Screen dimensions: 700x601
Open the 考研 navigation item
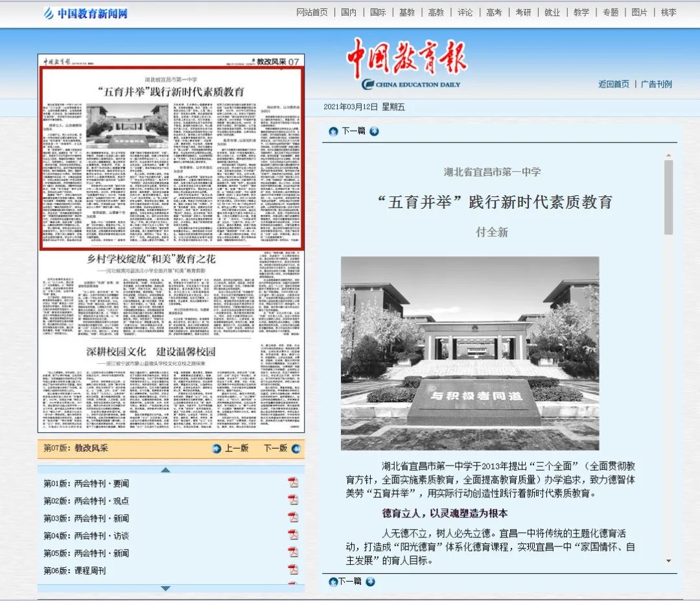(x=523, y=12)
